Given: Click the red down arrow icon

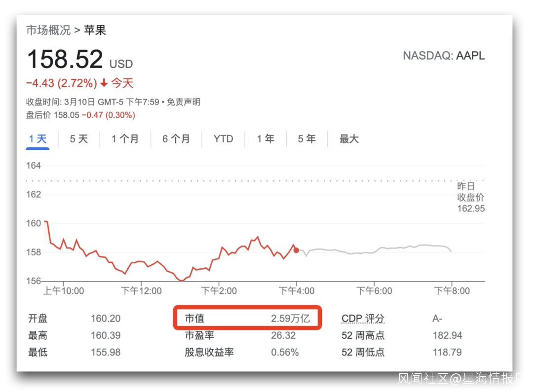Looking at the screenshot, I should click(104, 83).
